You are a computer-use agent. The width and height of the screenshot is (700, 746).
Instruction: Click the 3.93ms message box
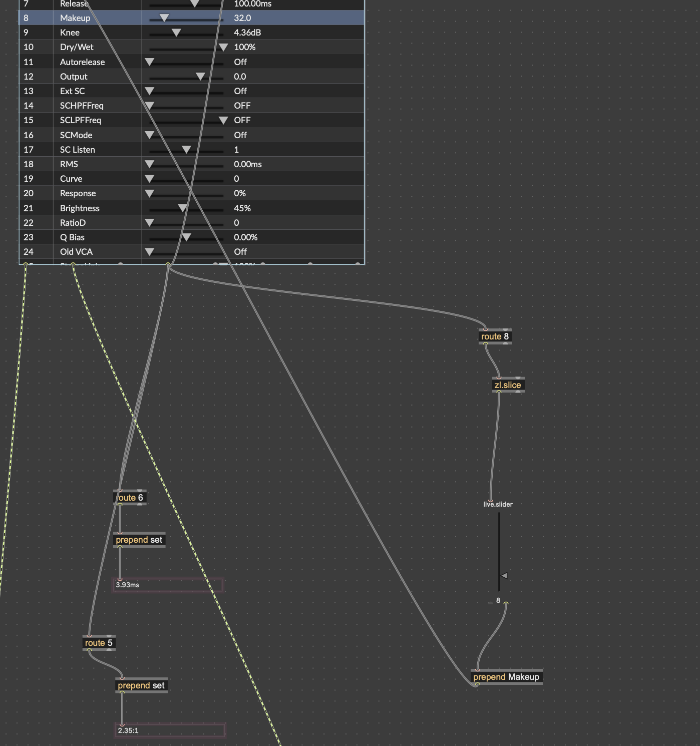click(167, 585)
